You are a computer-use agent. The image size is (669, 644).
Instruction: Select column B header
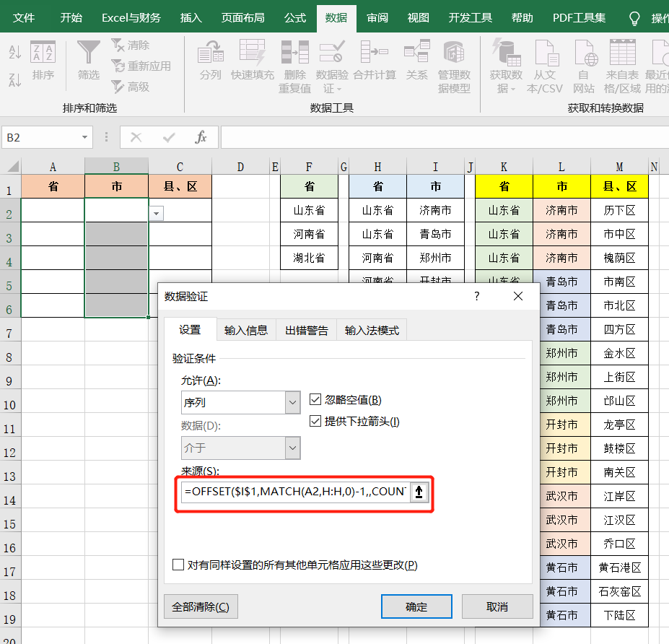click(116, 167)
